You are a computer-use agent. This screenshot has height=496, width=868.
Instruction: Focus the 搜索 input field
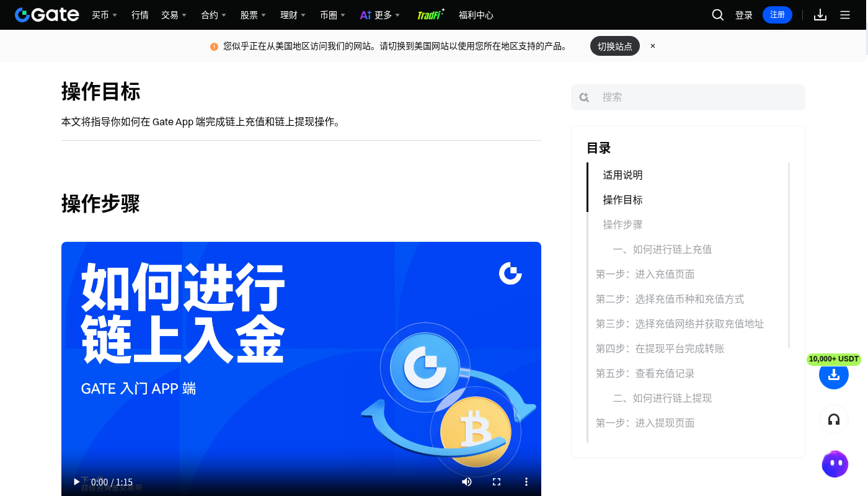point(688,97)
